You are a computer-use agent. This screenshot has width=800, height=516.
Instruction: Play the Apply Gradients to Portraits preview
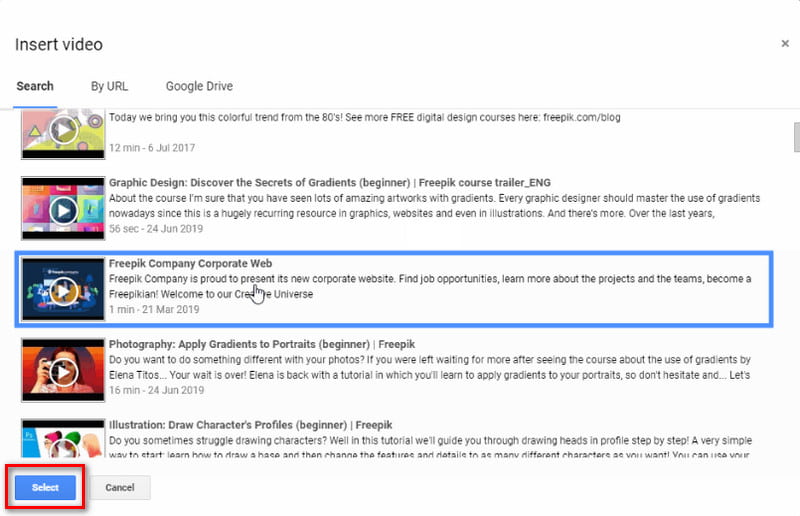pos(63,371)
